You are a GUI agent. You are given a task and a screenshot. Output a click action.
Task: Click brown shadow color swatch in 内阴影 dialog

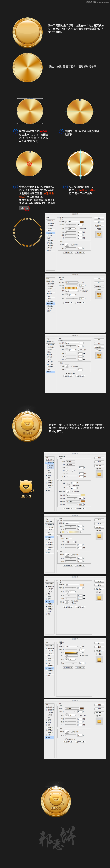click(x=82, y=222)
